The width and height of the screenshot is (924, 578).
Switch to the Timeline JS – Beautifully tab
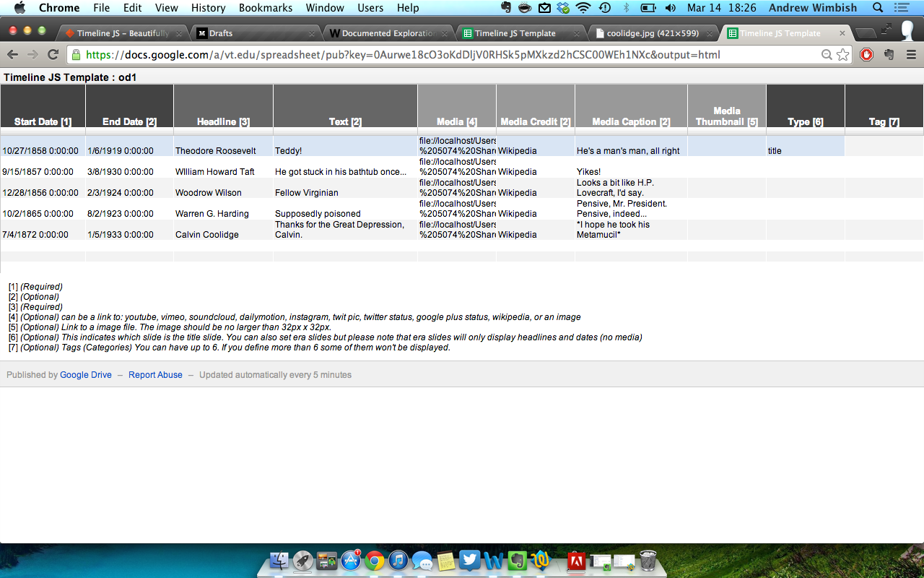(123, 33)
